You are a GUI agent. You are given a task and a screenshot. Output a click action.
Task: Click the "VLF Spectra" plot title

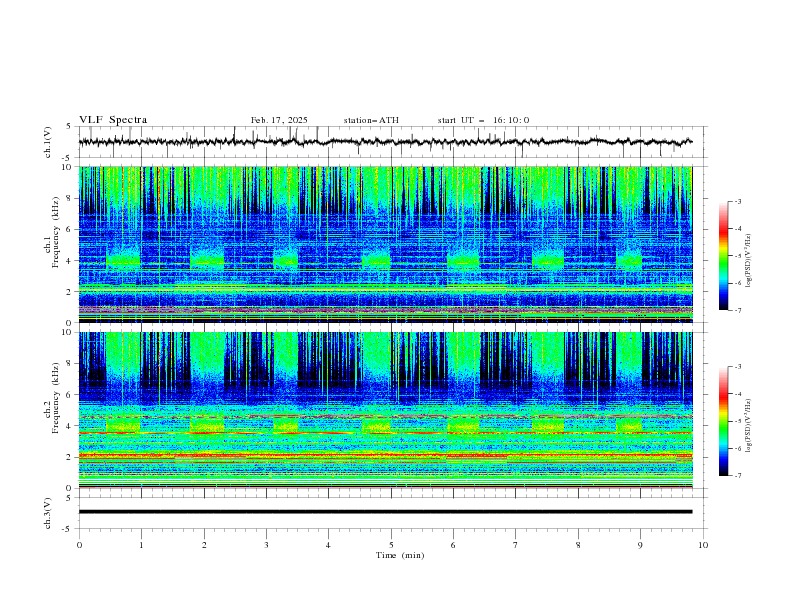pos(113,120)
